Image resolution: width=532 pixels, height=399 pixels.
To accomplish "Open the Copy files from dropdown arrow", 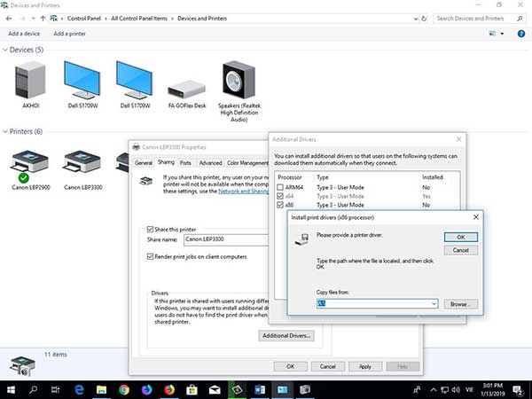I will [434, 303].
